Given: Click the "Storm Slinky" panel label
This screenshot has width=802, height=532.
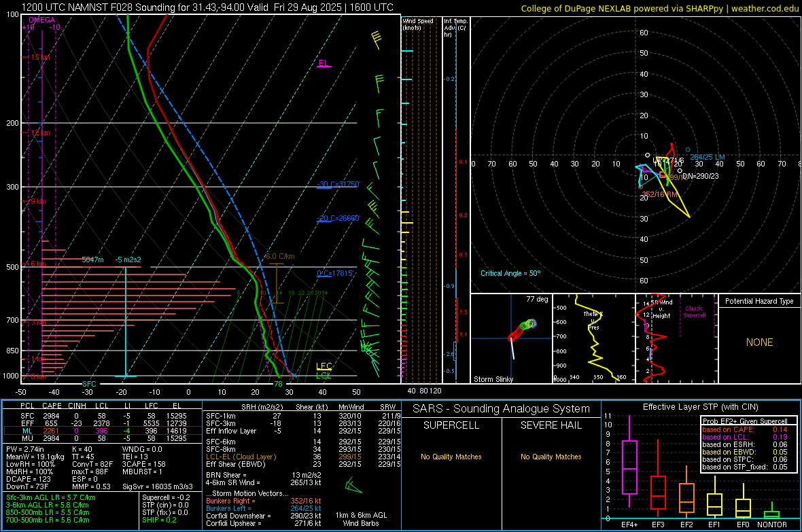Looking at the screenshot, I should [x=493, y=379].
